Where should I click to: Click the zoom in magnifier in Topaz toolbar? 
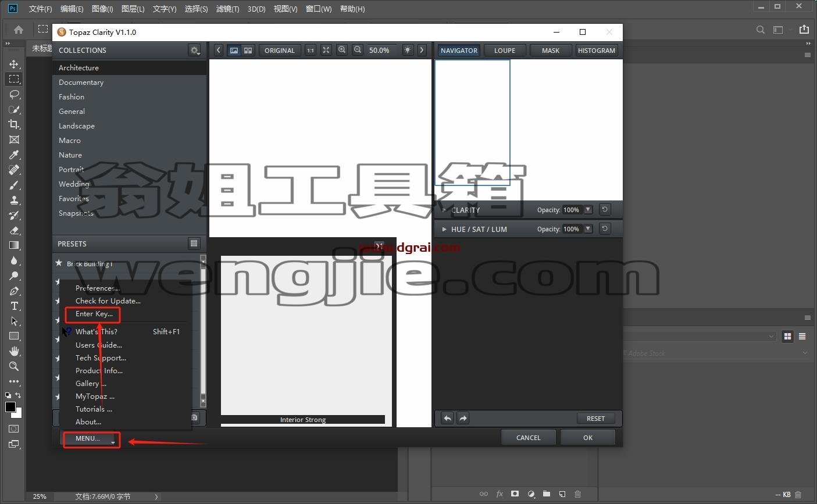[x=342, y=50]
